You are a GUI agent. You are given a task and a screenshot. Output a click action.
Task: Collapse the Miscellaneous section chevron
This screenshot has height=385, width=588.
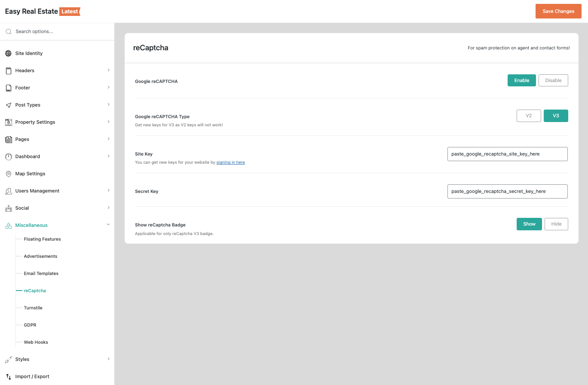pos(108,225)
